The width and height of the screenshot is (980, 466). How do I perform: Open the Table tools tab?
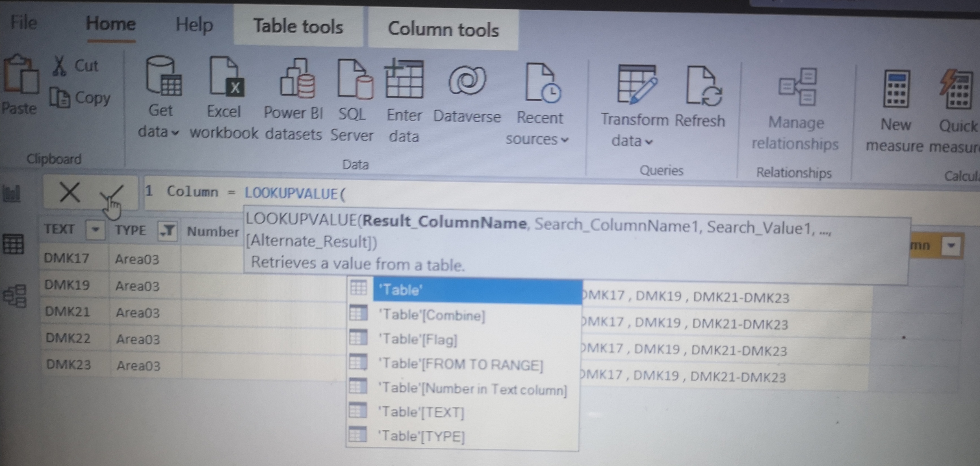(298, 27)
